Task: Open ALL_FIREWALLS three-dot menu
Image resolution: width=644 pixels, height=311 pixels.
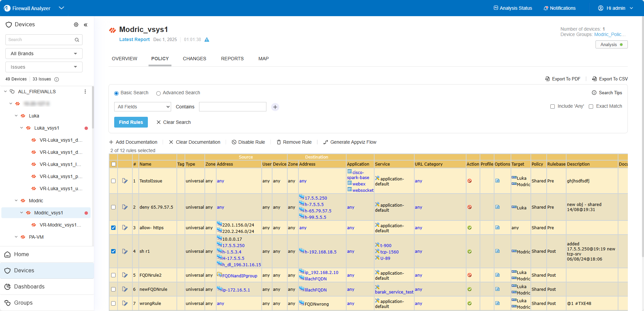Action: point(85,92)
